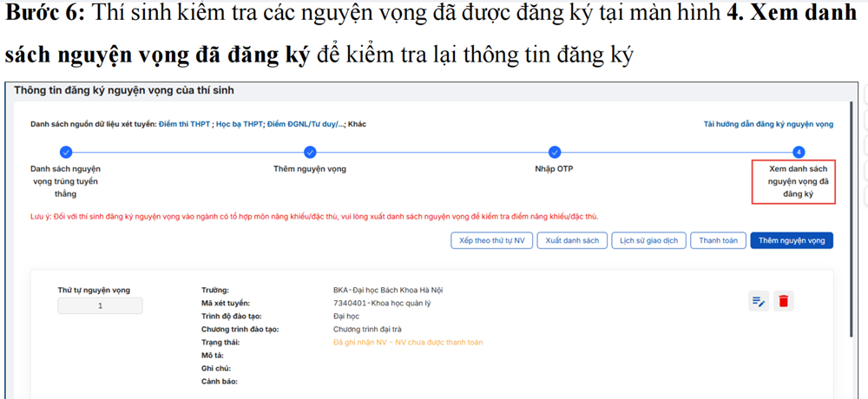Click the step 3 checkmark circle

pyautogui.click(x=554, y=152)
